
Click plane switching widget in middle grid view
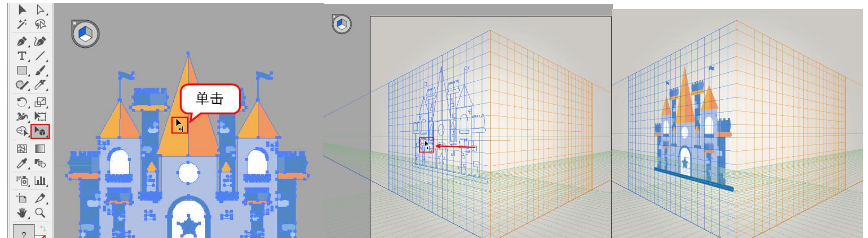(342, 24)
